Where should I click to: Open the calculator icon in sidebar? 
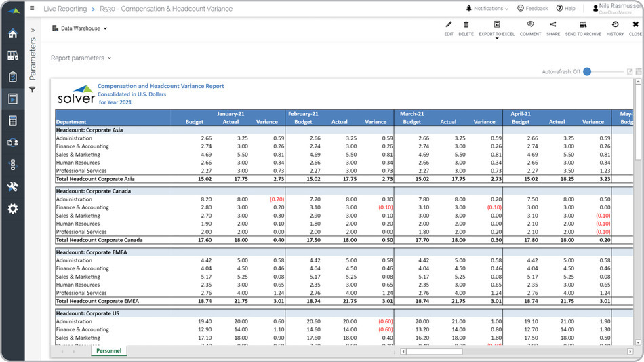(x=12, y=121)
